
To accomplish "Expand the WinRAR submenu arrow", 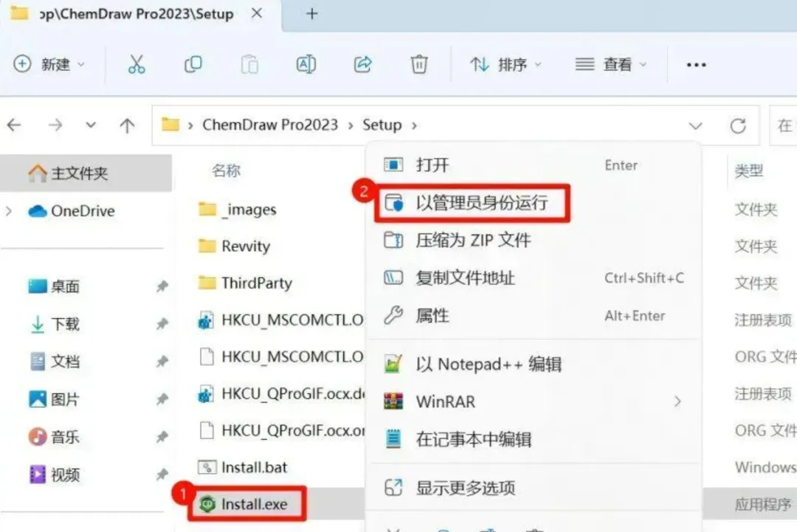I will (x=677, y=401).
